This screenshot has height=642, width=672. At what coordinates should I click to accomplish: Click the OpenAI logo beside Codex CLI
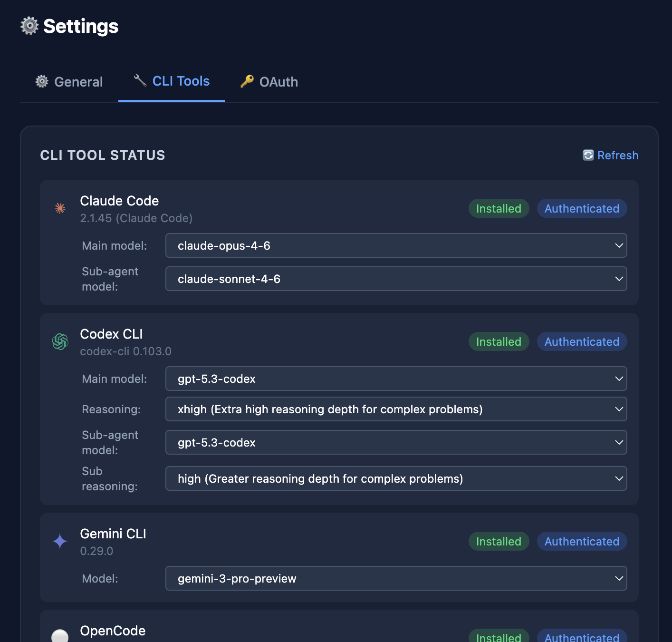coord(60,341)
